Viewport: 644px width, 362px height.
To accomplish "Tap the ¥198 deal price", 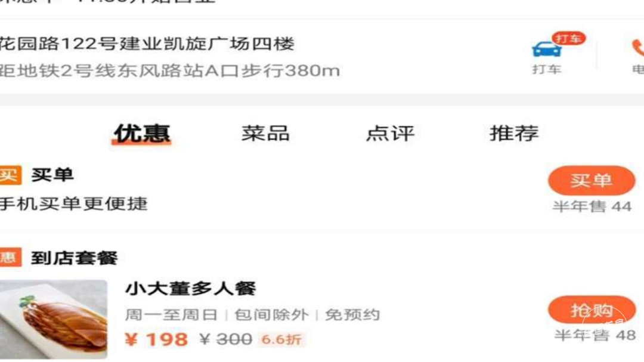I will (x=156, y=339).
